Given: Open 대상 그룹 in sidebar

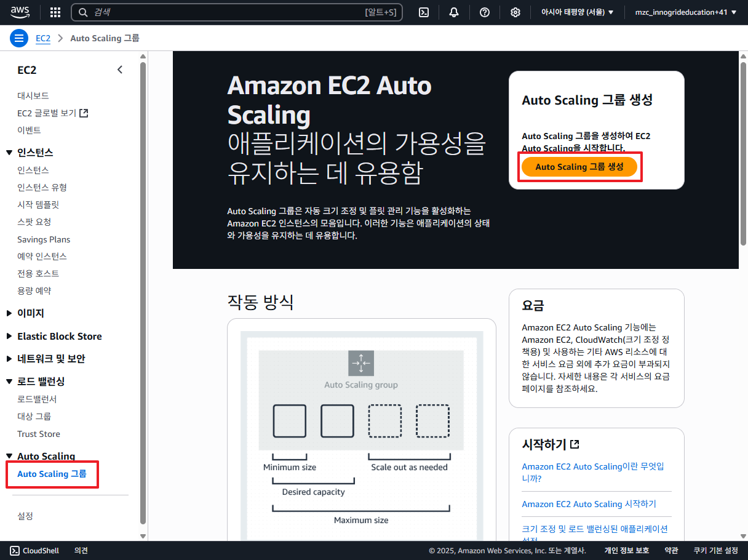Looking at the screenshot, I should point(34,417).
